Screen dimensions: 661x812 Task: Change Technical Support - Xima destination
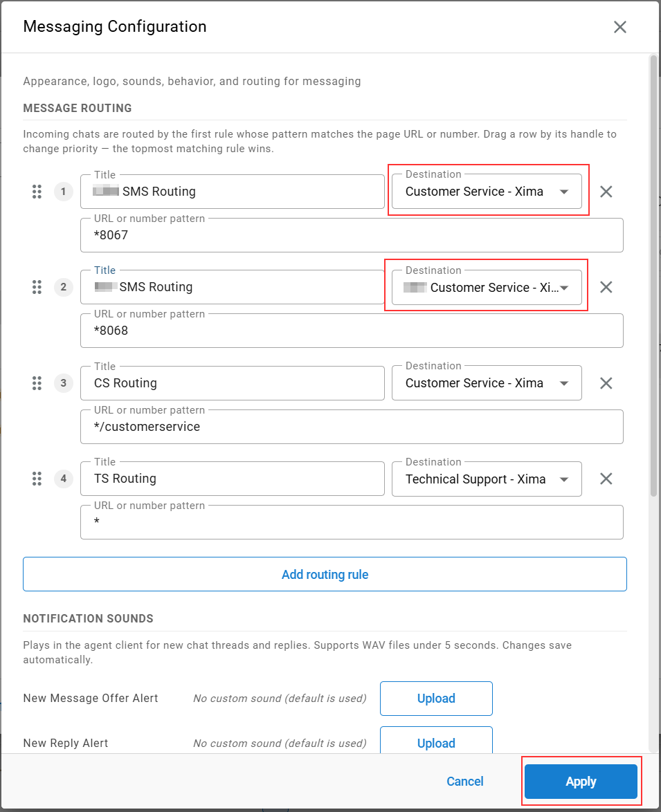point(487,479)
